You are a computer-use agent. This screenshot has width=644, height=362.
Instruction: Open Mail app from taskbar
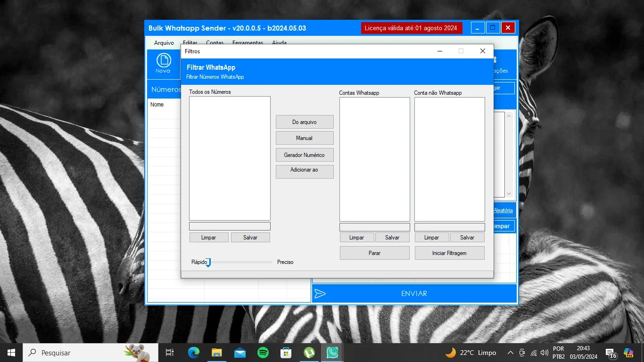coord(240,353)
